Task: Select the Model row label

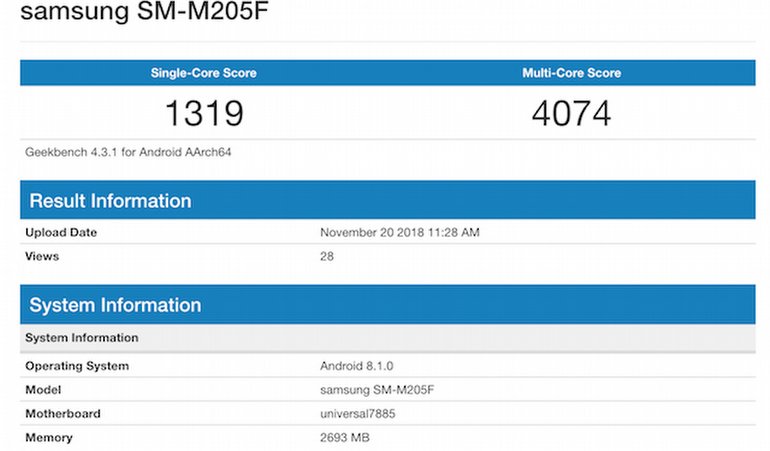Action: click(43, 390)
